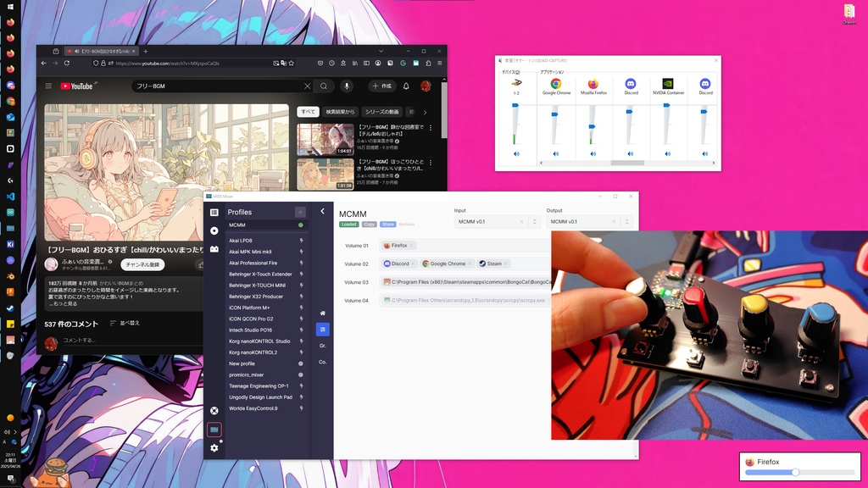Toggle the promicro_mixer status dot
The height and width of the screenshot is (488, 868).
[301, 375]
